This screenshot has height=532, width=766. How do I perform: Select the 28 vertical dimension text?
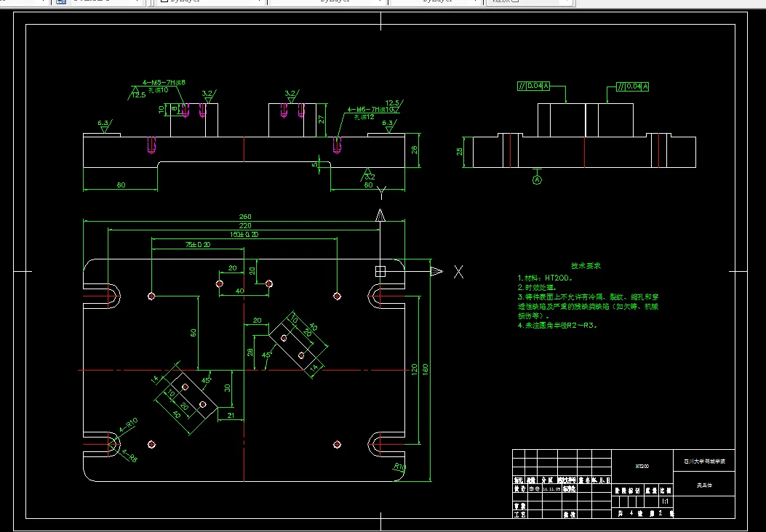click(250, 352)
